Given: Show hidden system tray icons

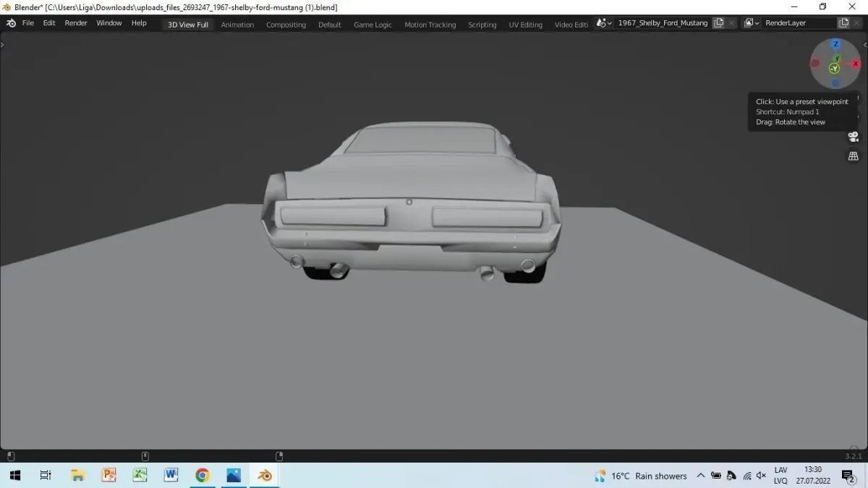Looking at the screenshot, I should 700,476.
